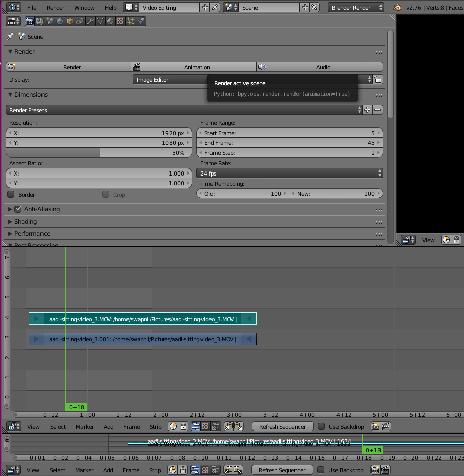
Task: Open the Material sphere tab
Action: [x=110, y=21]
